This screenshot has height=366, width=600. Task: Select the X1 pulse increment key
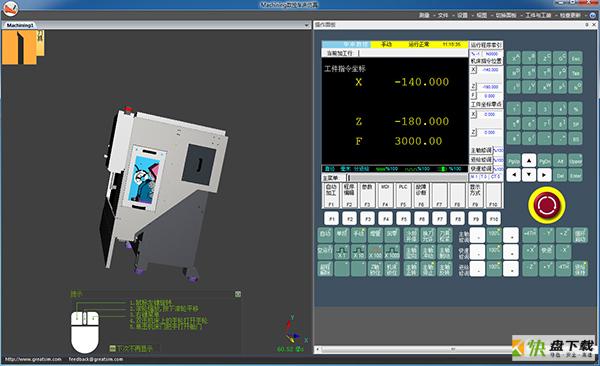click(x=342, y=252)
